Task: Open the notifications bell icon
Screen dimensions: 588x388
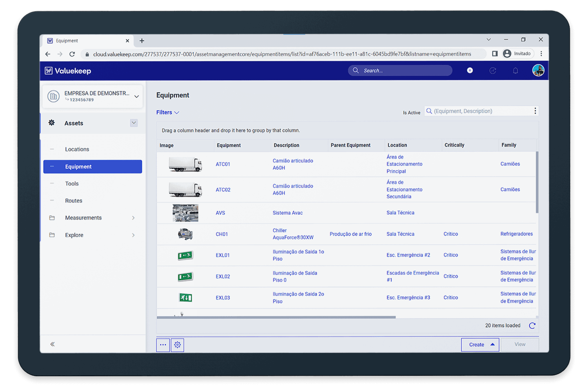Action: 515,71
